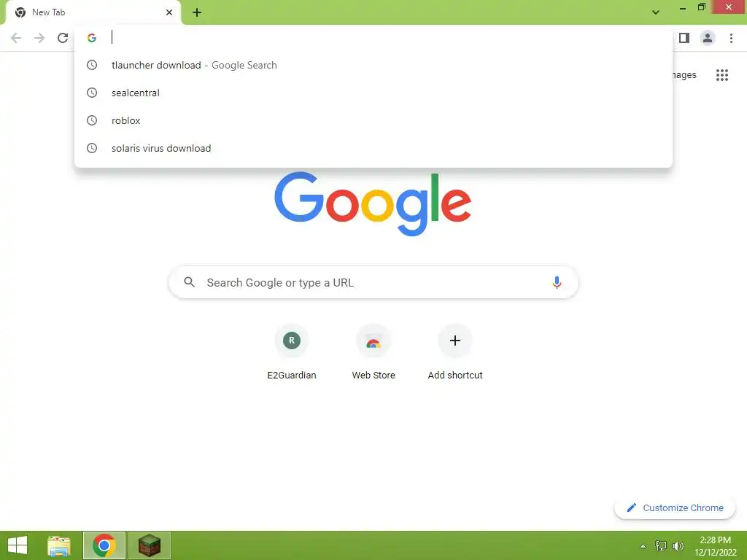747x560 pixels.
Task: Open the network tray icon
Action: pos(661,546)
